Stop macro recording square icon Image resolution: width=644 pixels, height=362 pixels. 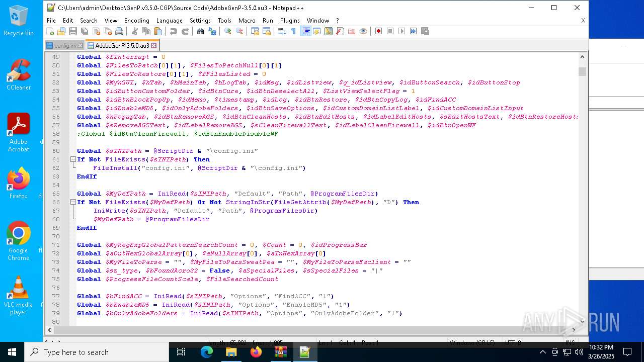(390, 31)
